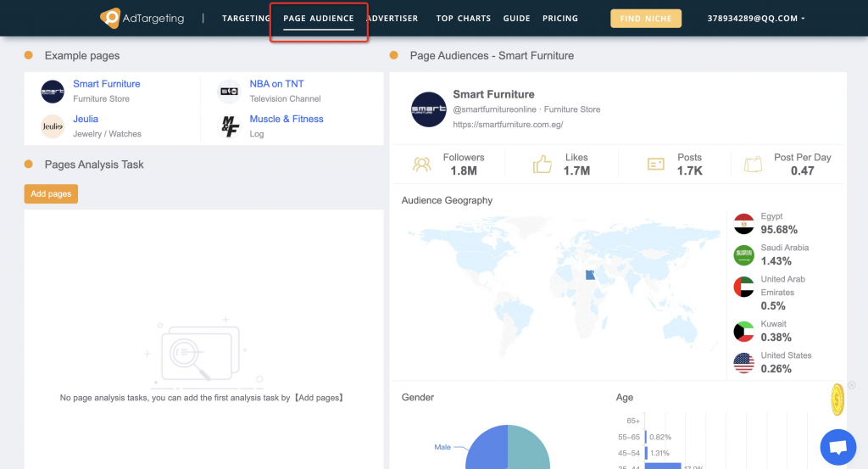This screenshot has width=868, height=469.
Task: Click the United Arab Emirates flag icon
Action: [x=743, y=287]
